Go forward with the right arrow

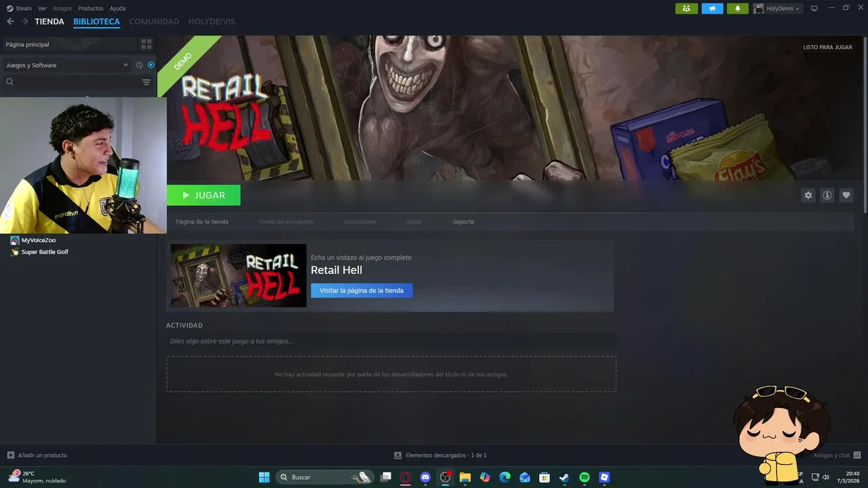[x=24, y=22]
